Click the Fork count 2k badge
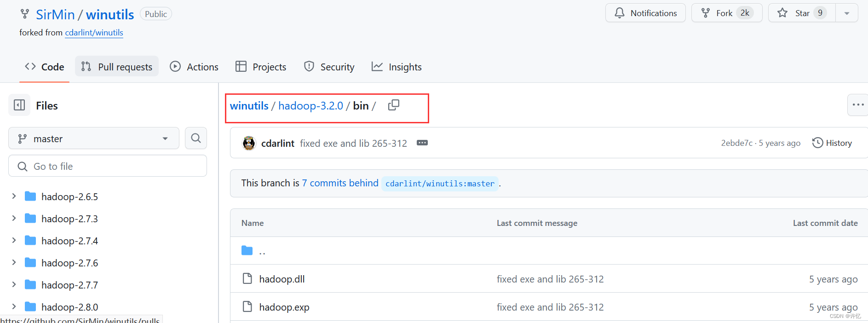 [745, 13]
